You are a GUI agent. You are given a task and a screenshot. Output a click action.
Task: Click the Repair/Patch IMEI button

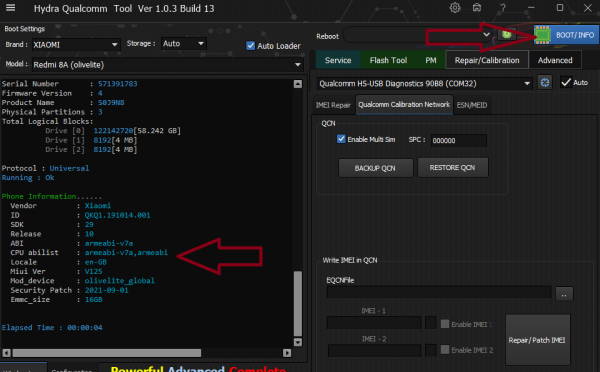[x=537, y=340]
